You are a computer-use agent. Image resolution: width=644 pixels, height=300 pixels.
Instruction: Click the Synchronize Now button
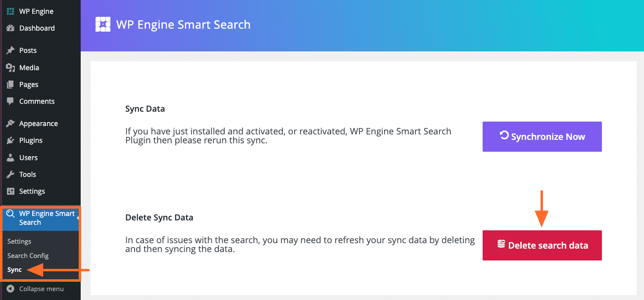pyautogui.click(x=542, y=136)
